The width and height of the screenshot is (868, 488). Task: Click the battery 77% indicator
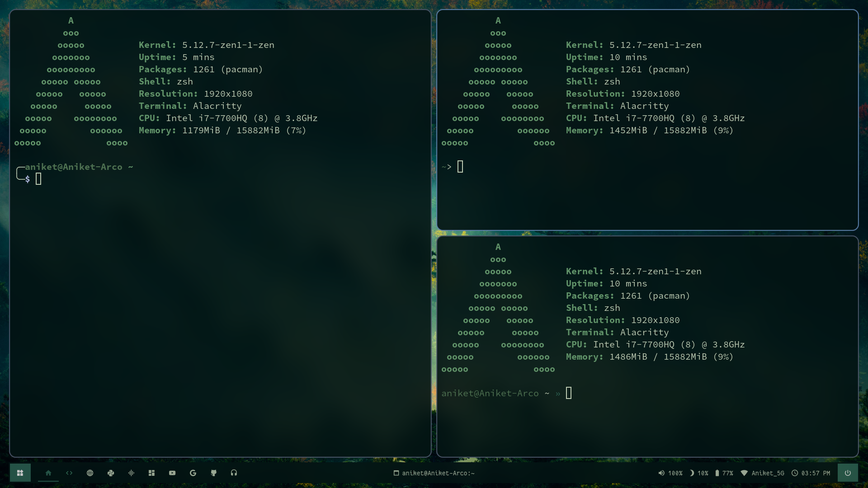724,473
